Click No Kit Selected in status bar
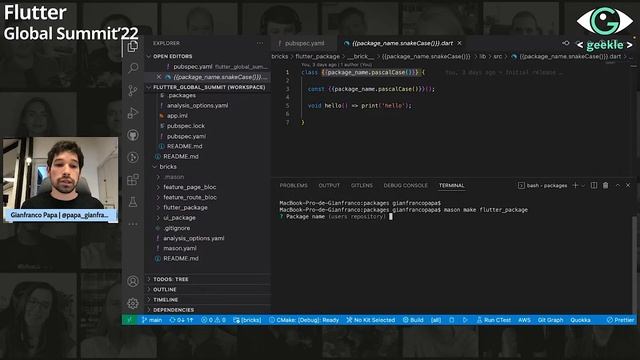The image size is (640, 360). 371,320
